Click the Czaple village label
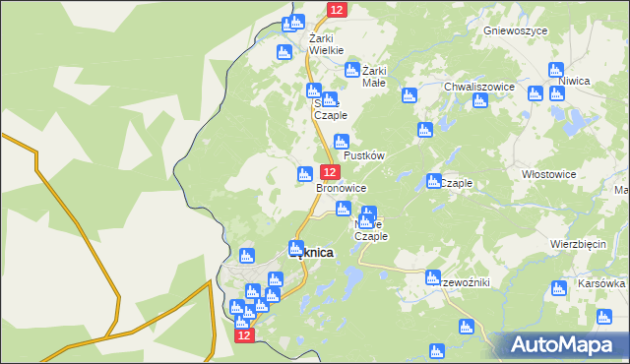 tap(456, 183)
